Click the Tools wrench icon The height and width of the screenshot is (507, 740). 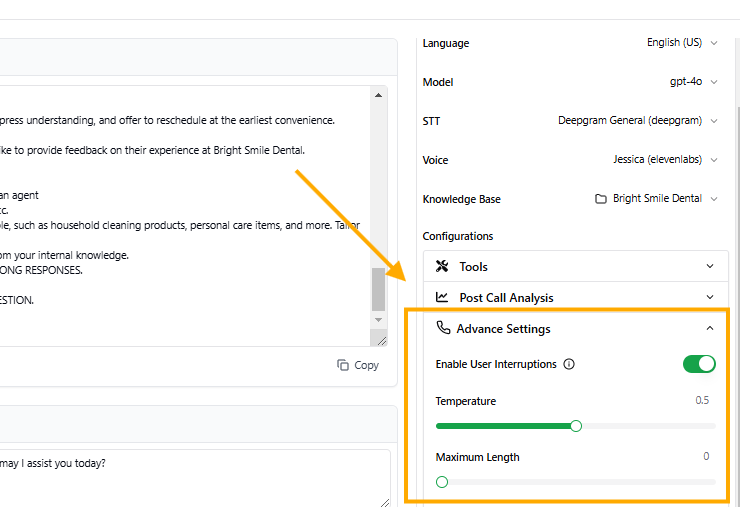442,266
